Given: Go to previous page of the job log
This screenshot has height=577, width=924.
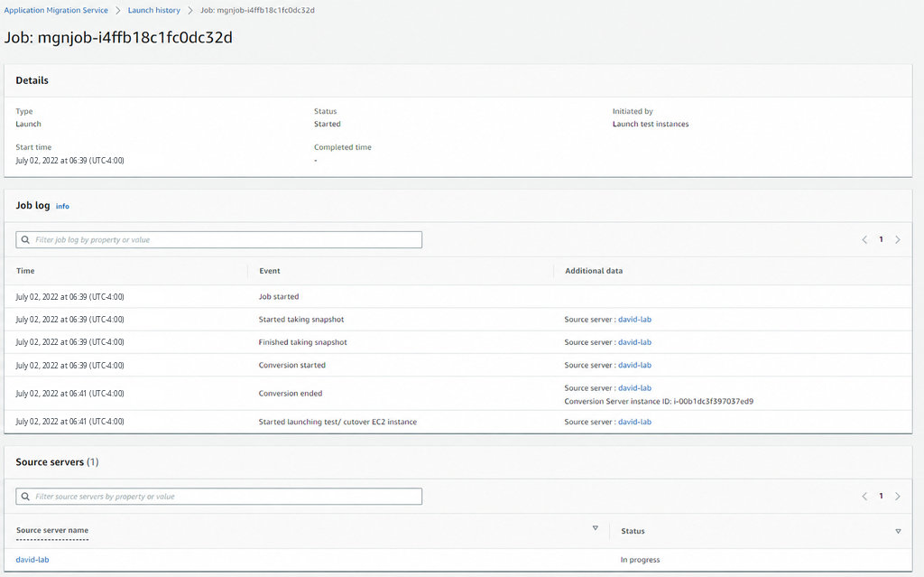Looking at the screenshot, I should (864, 239).
